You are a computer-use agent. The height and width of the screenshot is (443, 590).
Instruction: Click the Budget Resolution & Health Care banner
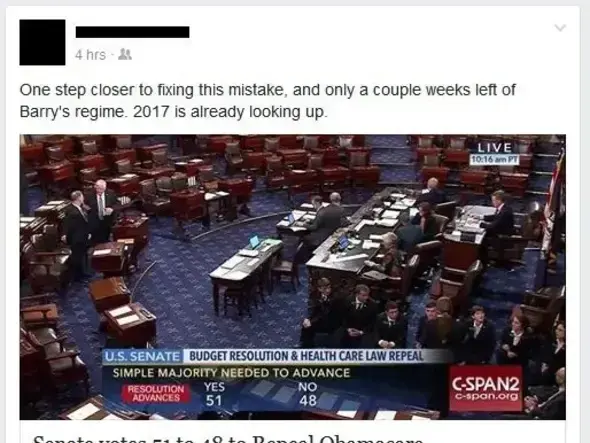pyautogui.click(x=306, y=356)
